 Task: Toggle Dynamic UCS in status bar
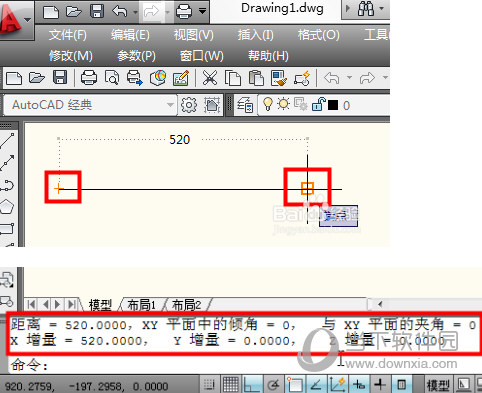click(337, 385)
